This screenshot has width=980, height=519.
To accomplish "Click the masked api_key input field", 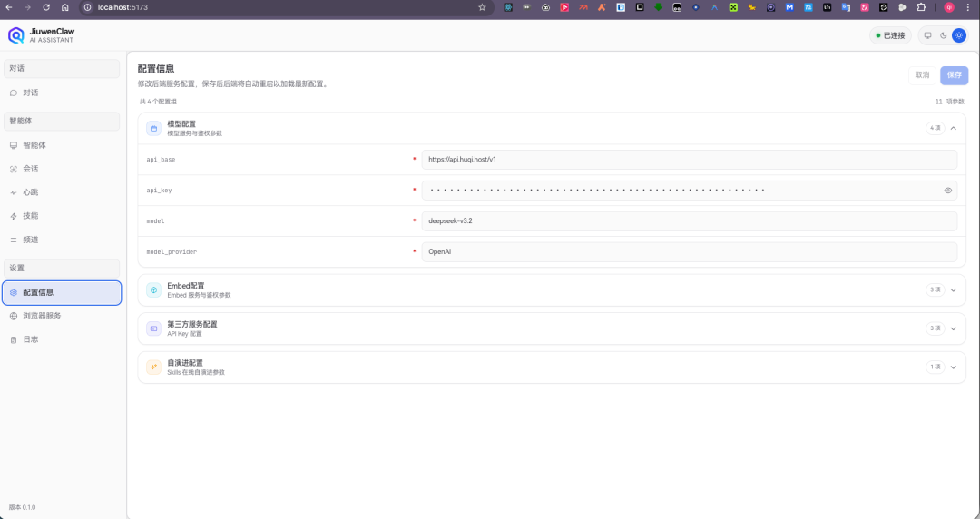I will click(x=690, y=191).
